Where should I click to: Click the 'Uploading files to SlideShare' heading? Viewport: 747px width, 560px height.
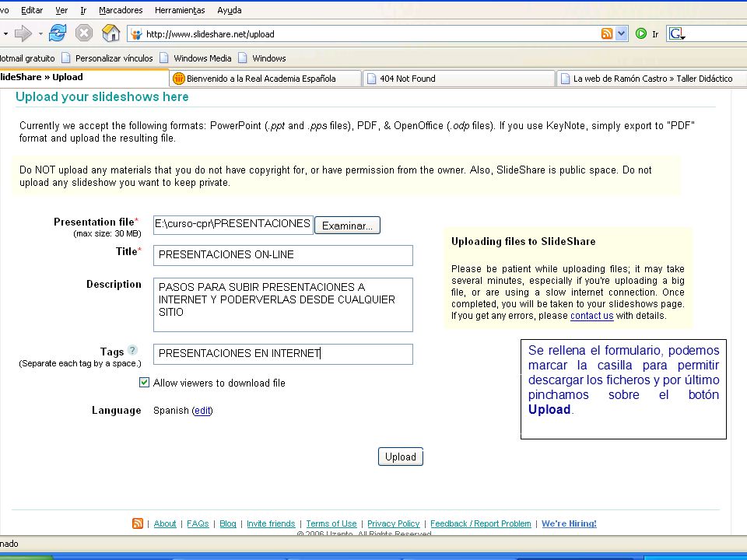[x=523, y=241]
